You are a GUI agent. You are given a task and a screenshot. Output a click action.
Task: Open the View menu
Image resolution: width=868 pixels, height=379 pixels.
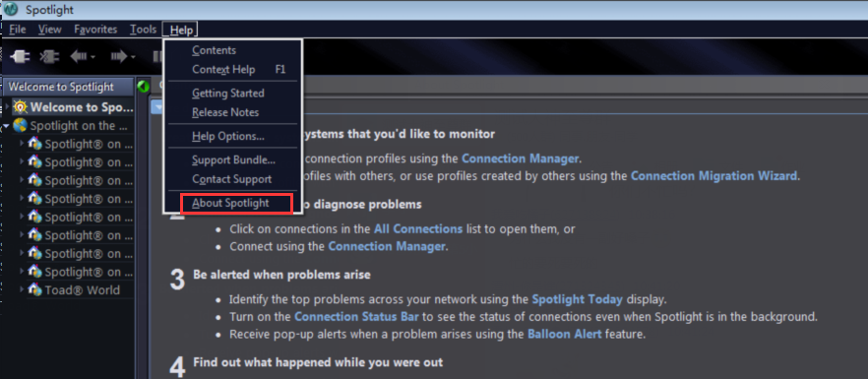(x=50, y=30)
